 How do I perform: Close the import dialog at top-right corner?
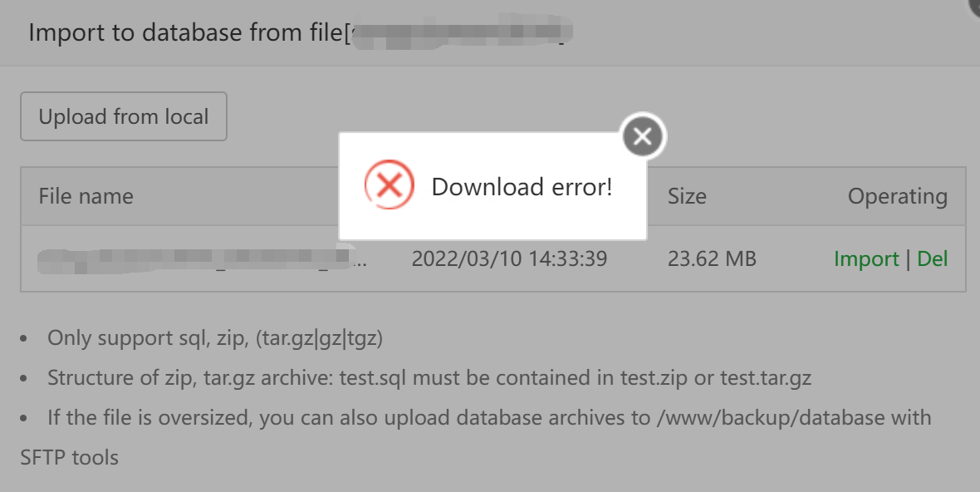coord(975,4)
